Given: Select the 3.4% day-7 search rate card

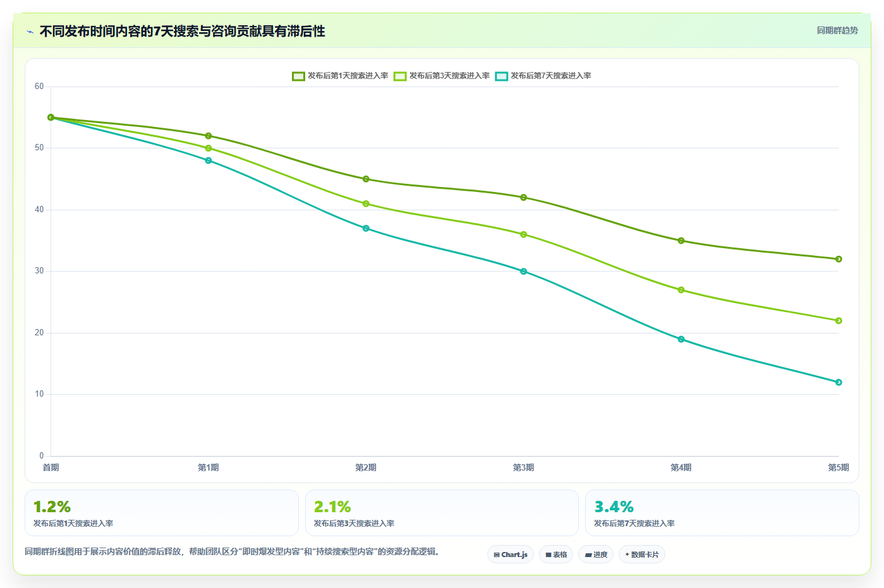Looking at the screenshot, I should [722, 513].
